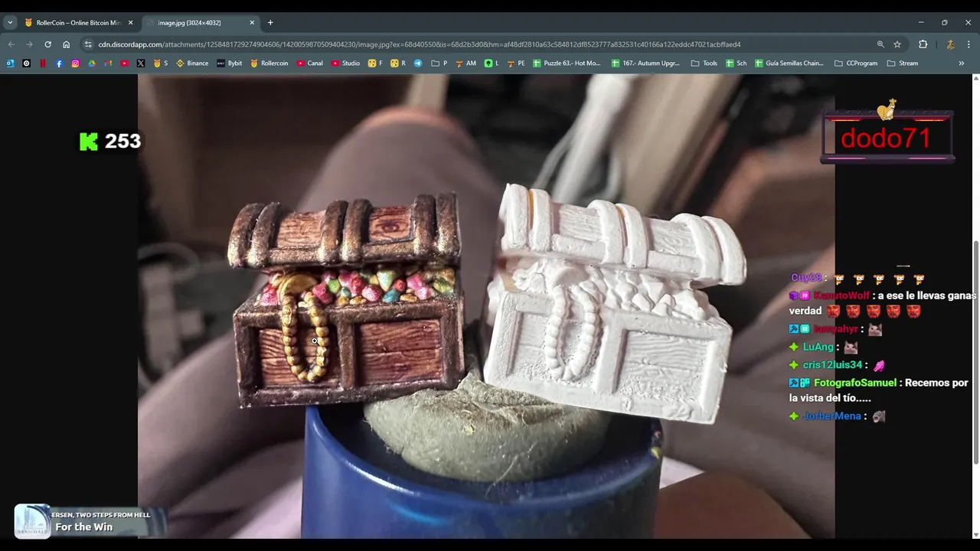Open the Chrome profile avatar
Image resolution: width=980 pixels, height=551 pixels.
950,44
